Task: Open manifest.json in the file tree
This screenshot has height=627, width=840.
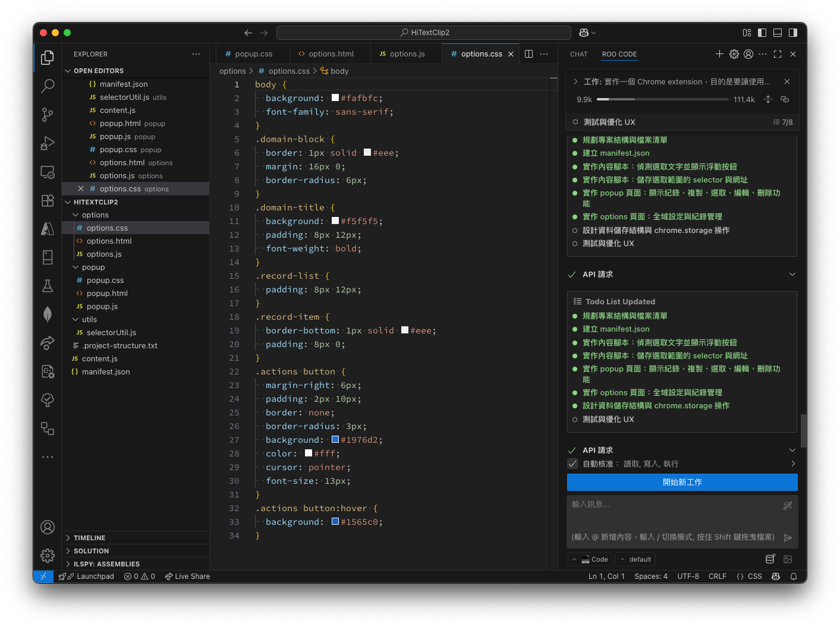Action: [106, 372]
